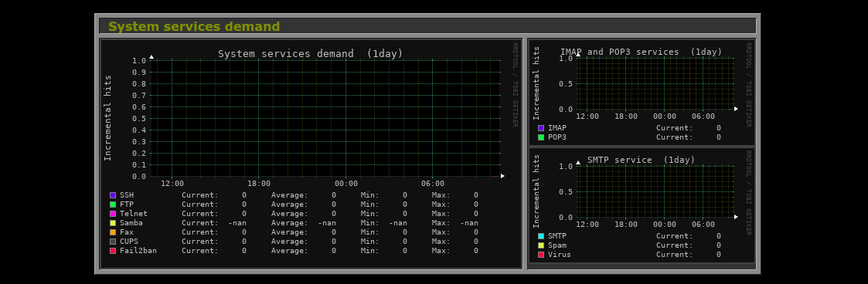
Task: Click the SSH legend label
Action: pyautogui.click(x=127, y=195)
